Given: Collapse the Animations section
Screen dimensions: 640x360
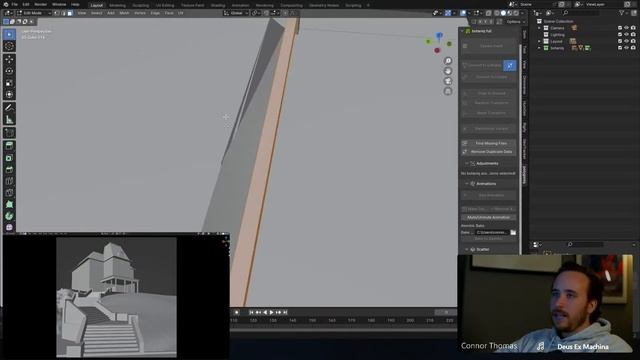Looking at the screenshot, I should (467, 184).
